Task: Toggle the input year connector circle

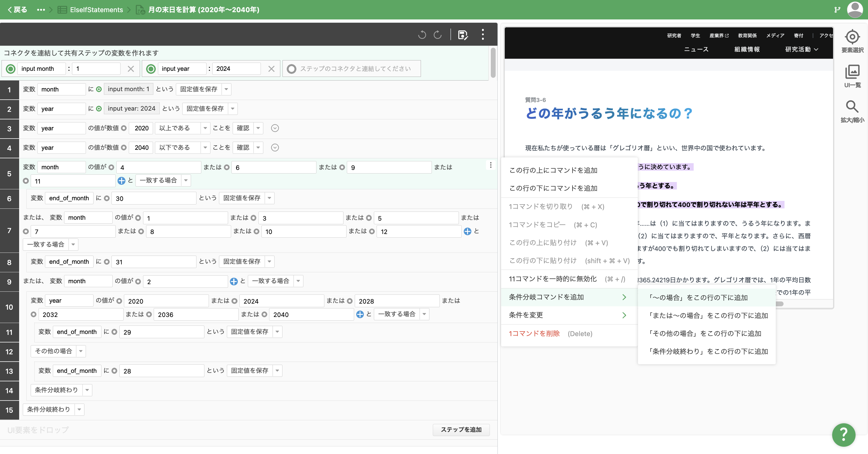Action: (x=151, y=69)
